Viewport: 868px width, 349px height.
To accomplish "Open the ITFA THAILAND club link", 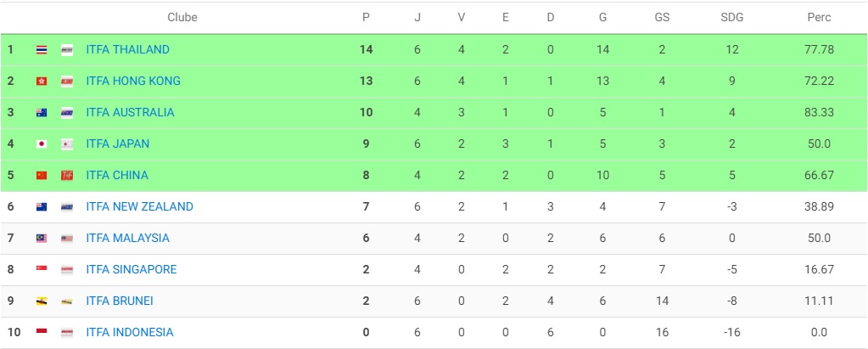I will point(127,50).
